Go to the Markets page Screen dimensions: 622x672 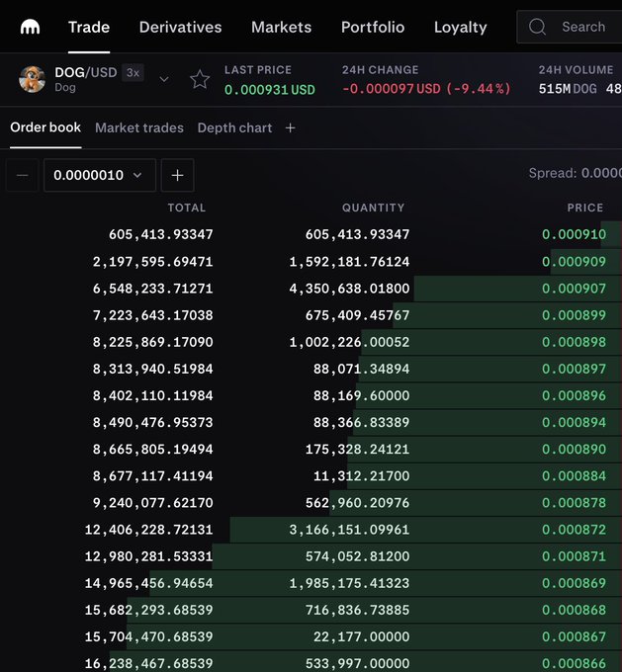tap(282, 27)
